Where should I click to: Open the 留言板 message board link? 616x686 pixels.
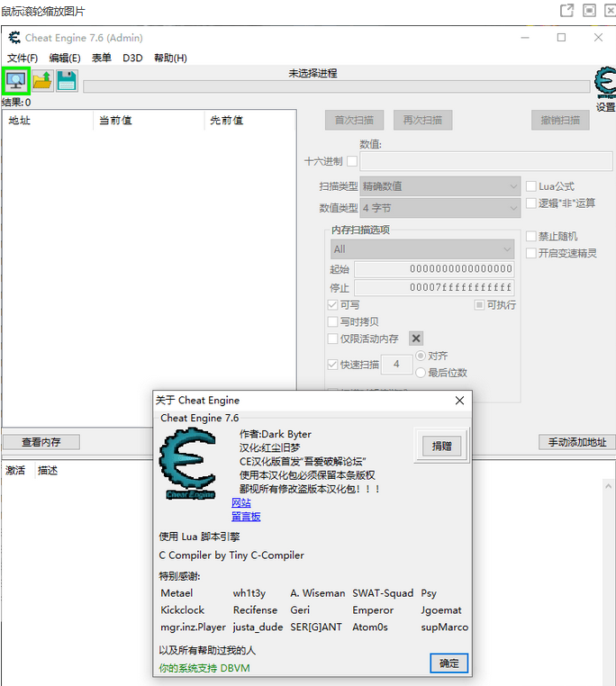[x=246, y=517]
